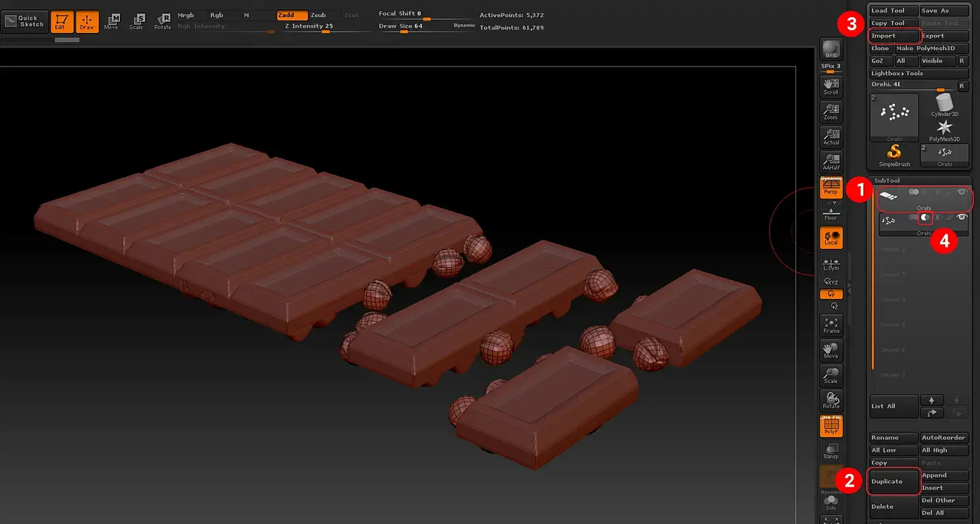The image size is (980, 524).
Task: Adjust the Focal Shift slider
Action: pyautogui.click(x=427, y=15)
